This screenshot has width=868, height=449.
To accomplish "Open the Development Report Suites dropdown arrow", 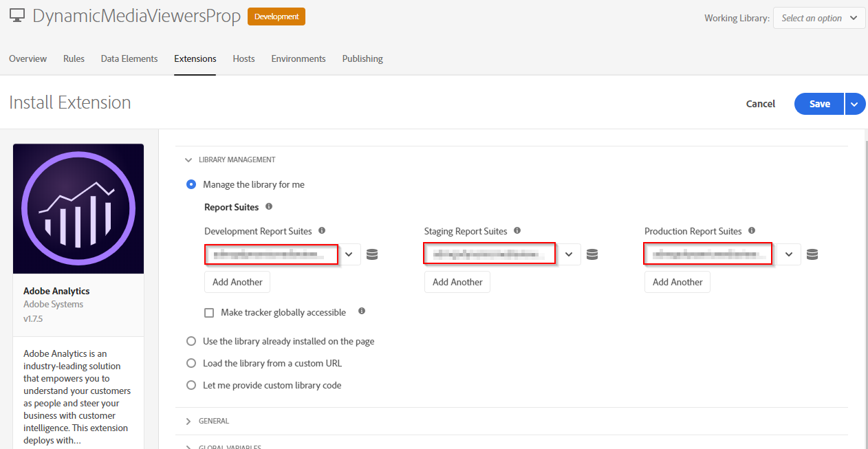I will [349, 254].
